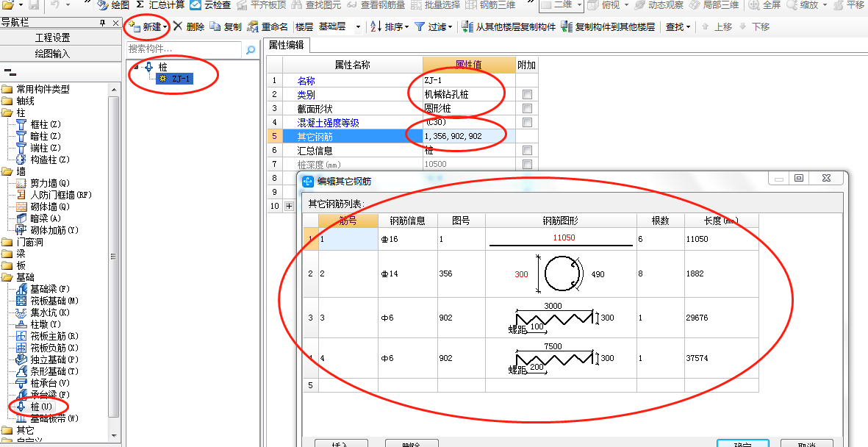
Task: Open 汇总计算 (Σ) in the top toolbar
Action: coord(160,5)
